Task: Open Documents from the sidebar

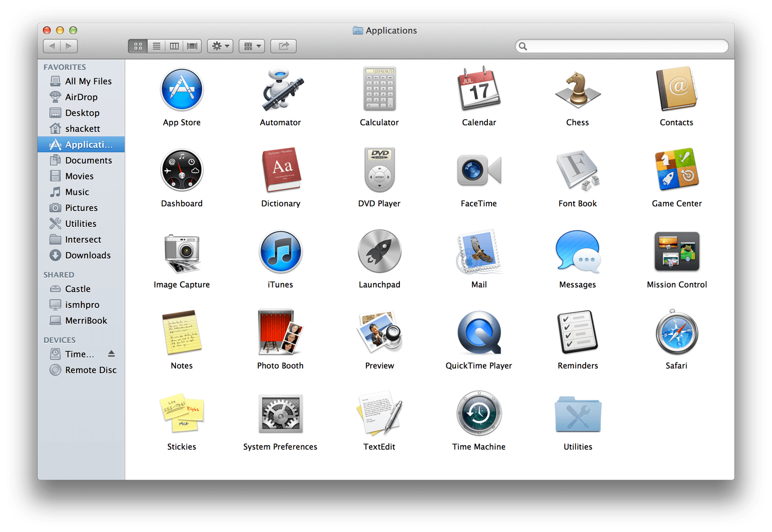Action: pos(81,161)
